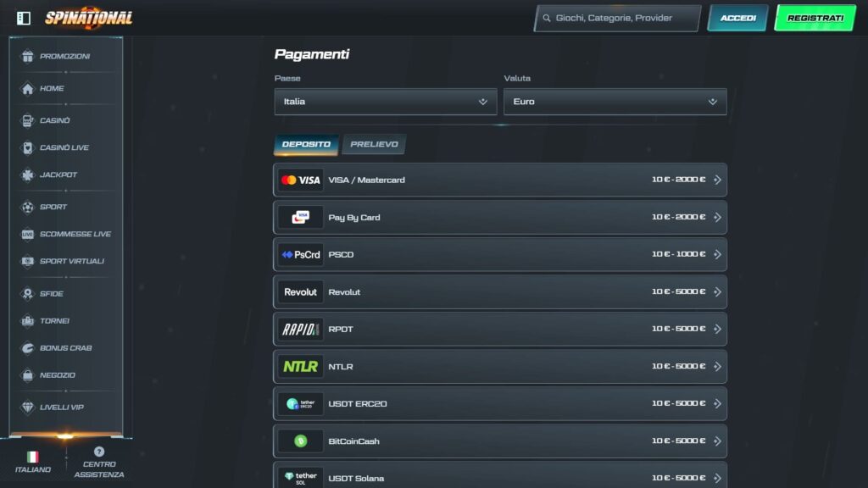
Task: Open Livelli VIP menu item
Action: click(62, 408)
